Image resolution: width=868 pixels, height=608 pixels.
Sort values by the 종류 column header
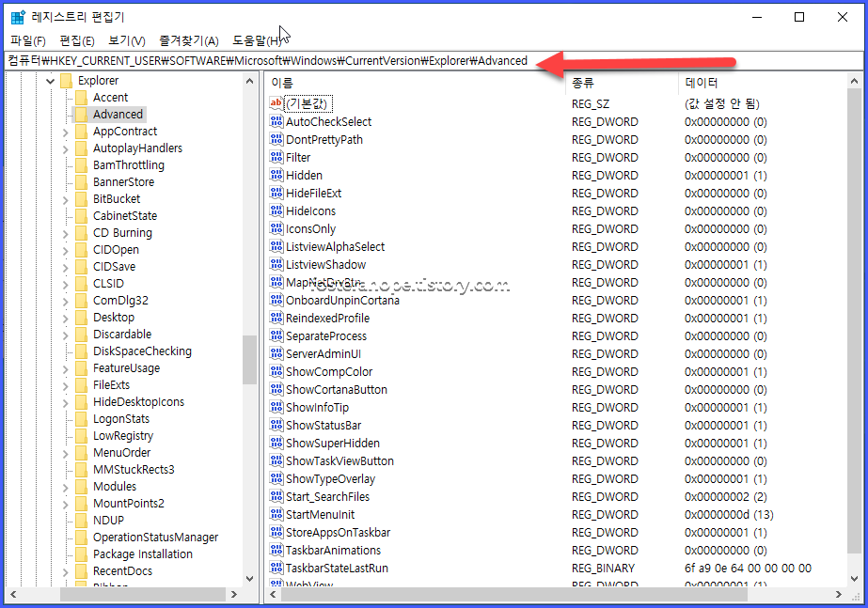coord(622,83)
